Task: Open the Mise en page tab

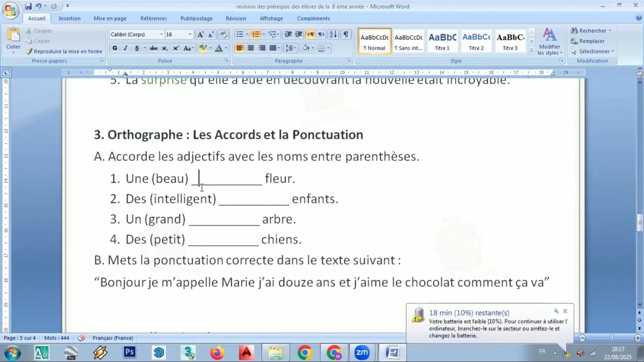Action: click(110, 18)
